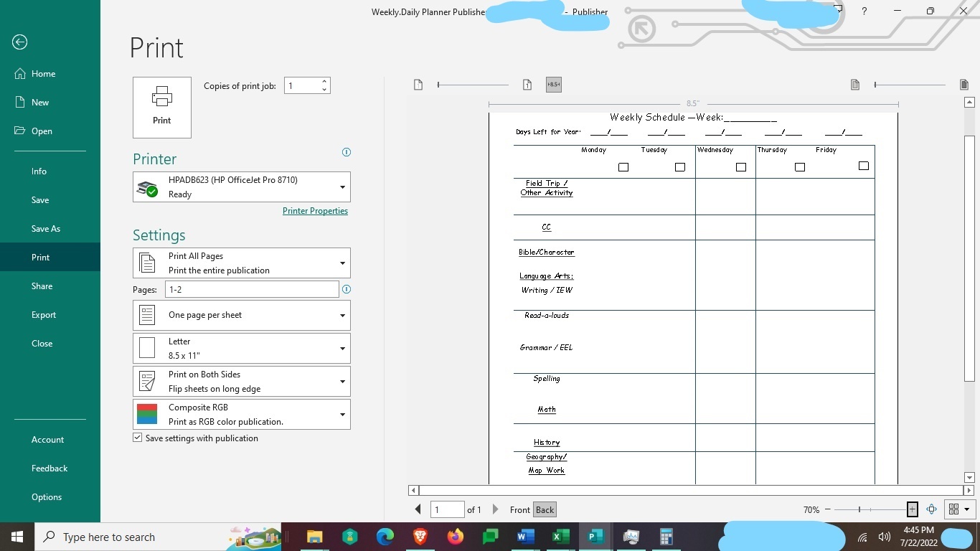This screenshot has height=551, width=980.
Task: Select Export in the left sidebar
Action: 43,314
